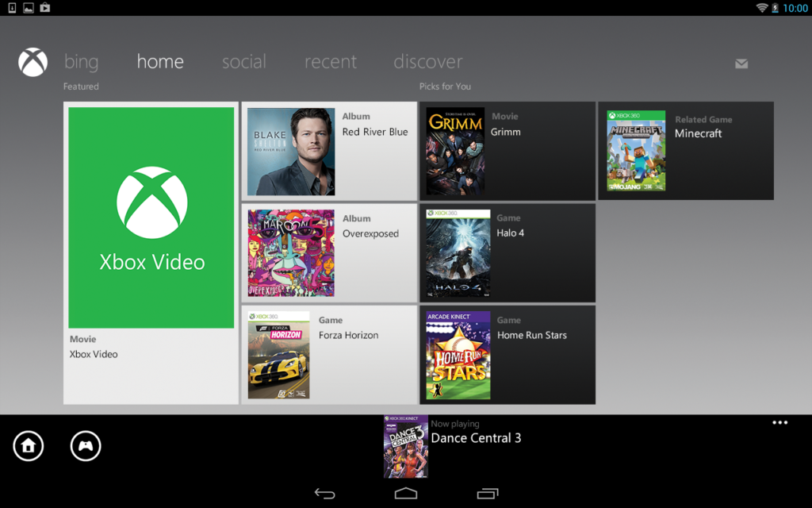The image size is (812, 508).
Task: Tap the Dance Central 3 now playing cover
Action: point(405,446)
